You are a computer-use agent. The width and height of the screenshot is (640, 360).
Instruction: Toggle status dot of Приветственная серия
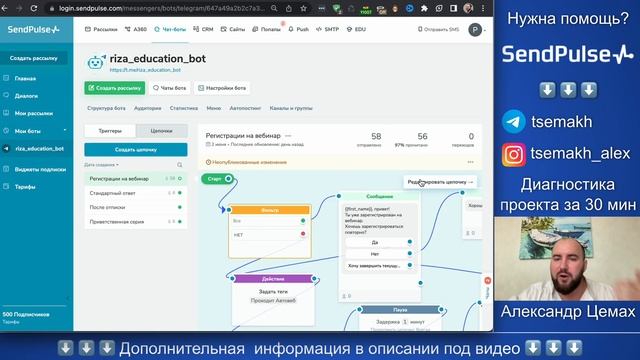point(180,222)
